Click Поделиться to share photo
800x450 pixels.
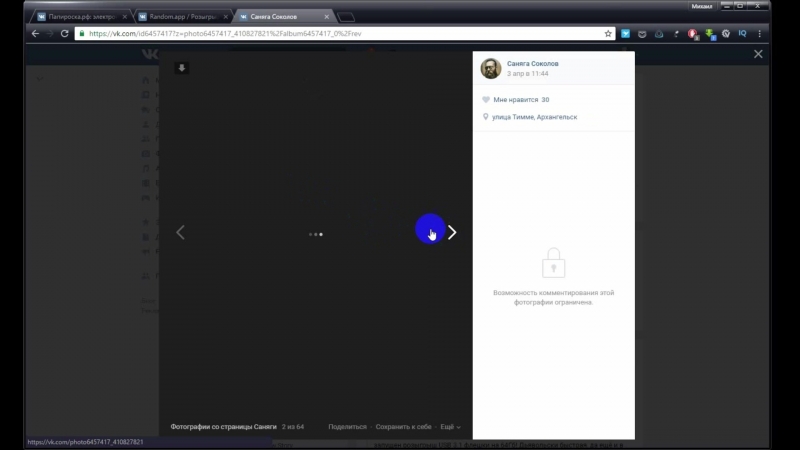pos(347,426)
